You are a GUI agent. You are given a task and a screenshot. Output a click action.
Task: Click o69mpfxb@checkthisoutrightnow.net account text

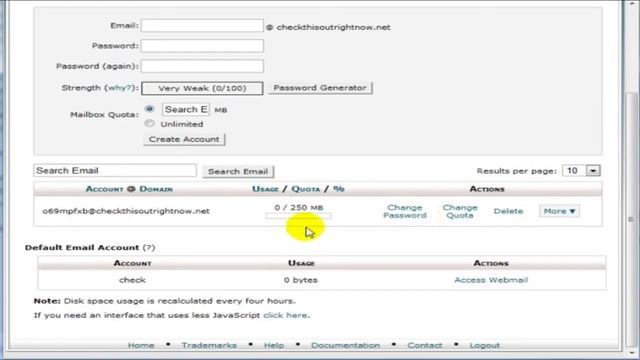pyautogui.click(x=126, y=211)
